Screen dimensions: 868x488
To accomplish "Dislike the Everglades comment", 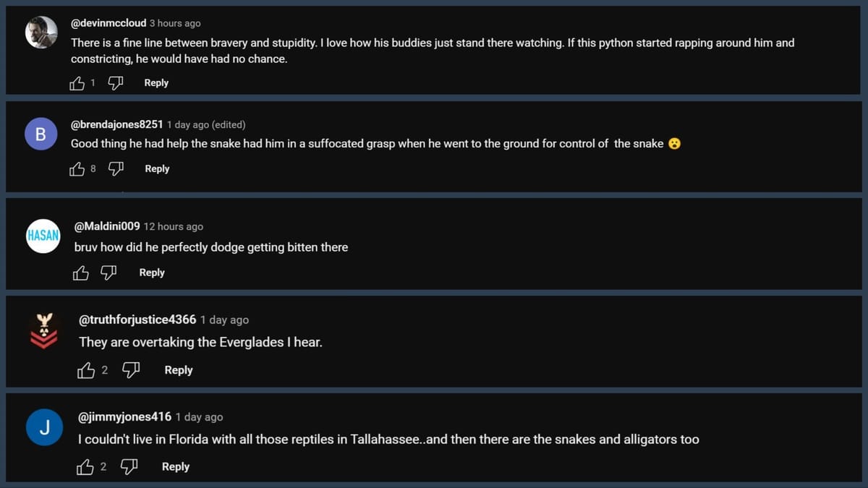I will point(130,370).
